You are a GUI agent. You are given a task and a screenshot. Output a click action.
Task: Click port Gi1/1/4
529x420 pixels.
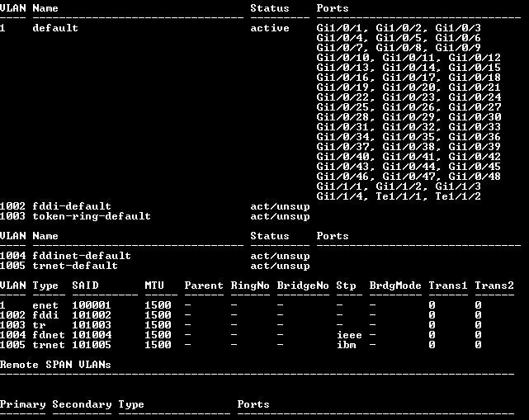click(339, 196)
